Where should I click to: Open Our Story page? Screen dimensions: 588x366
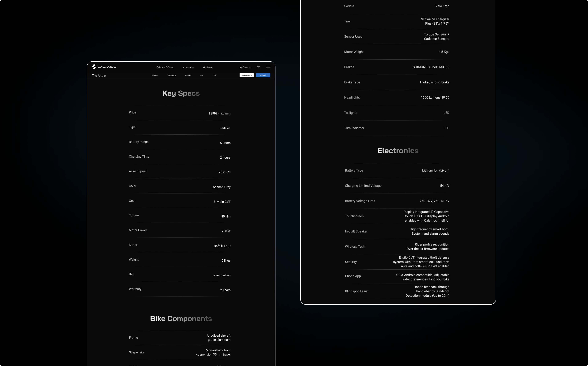tap(208, 67)
